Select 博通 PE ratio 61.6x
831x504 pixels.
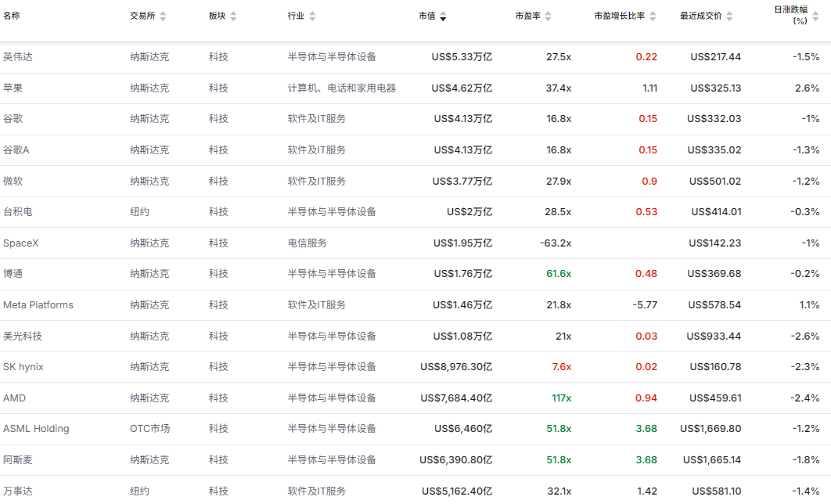(559, 274)
